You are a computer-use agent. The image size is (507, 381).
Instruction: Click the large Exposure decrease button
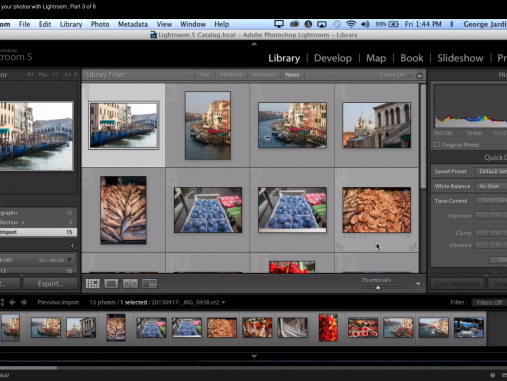point(481,216)
